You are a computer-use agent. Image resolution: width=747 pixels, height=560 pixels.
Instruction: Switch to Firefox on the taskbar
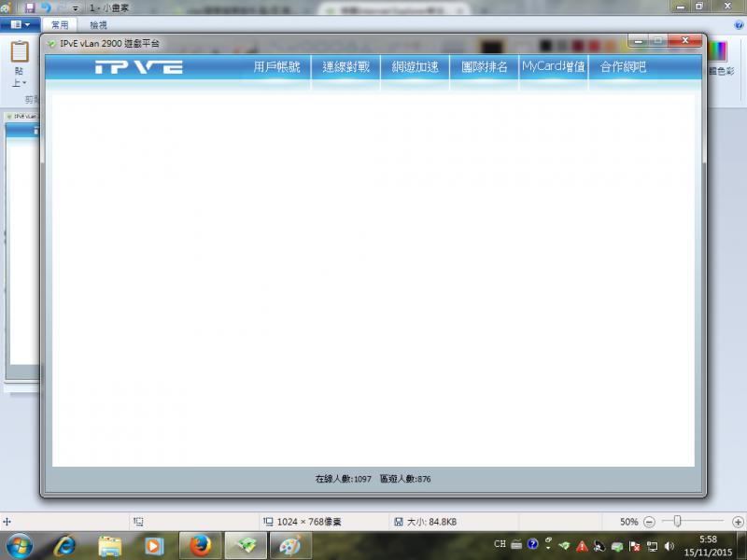click(x=200, y=545)
